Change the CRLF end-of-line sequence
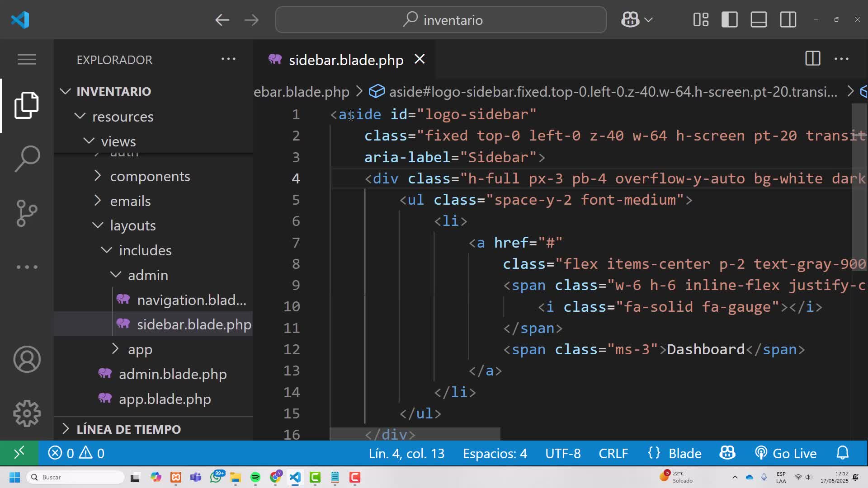This screenshot has height=488, width=868. coord(613,453)
